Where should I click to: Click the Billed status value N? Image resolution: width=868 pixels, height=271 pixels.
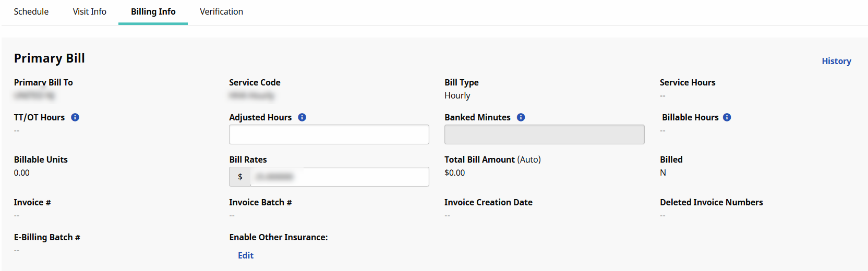tap(663, 173)
